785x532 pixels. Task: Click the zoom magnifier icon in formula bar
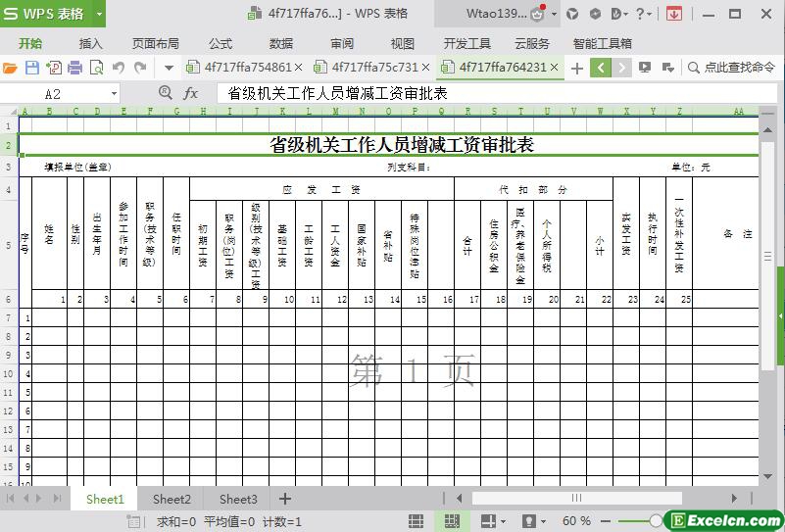(x=166, y=93)
